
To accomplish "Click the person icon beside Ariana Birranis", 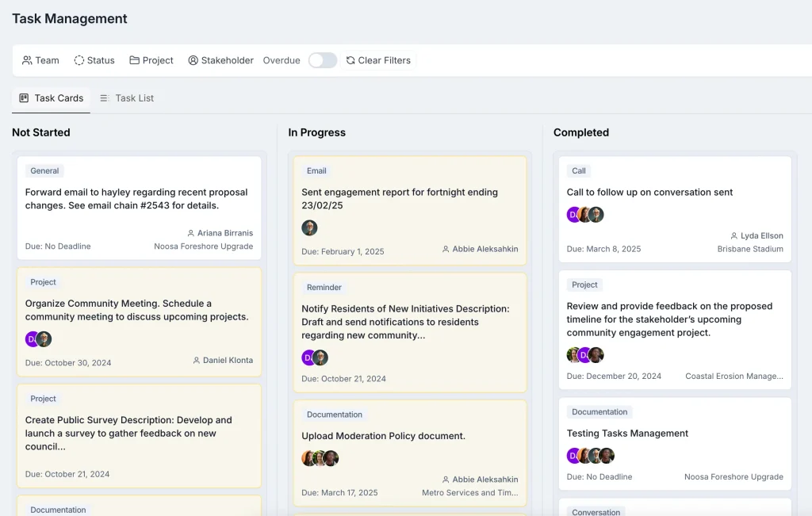I will 191,233.
